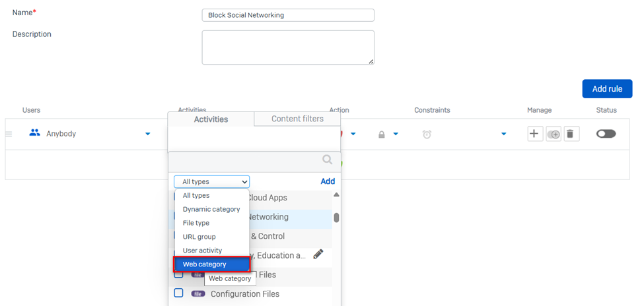Click into the Description text area
This screenshot has height=306, width=644.
click(x=288, y=47)
